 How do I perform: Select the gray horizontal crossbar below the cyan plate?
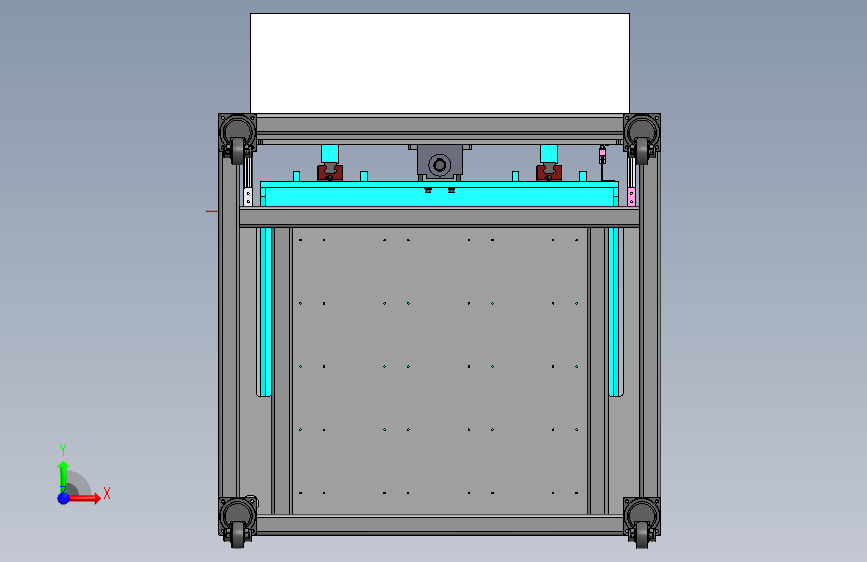[440, 217]
